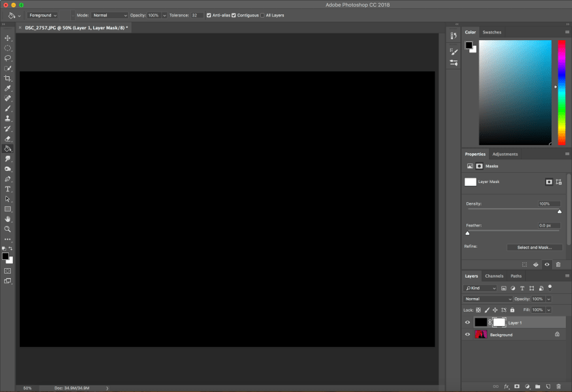Open the layer blend mode Normal dropdown
The image size is (572, 392).
[x=488, y=299]
